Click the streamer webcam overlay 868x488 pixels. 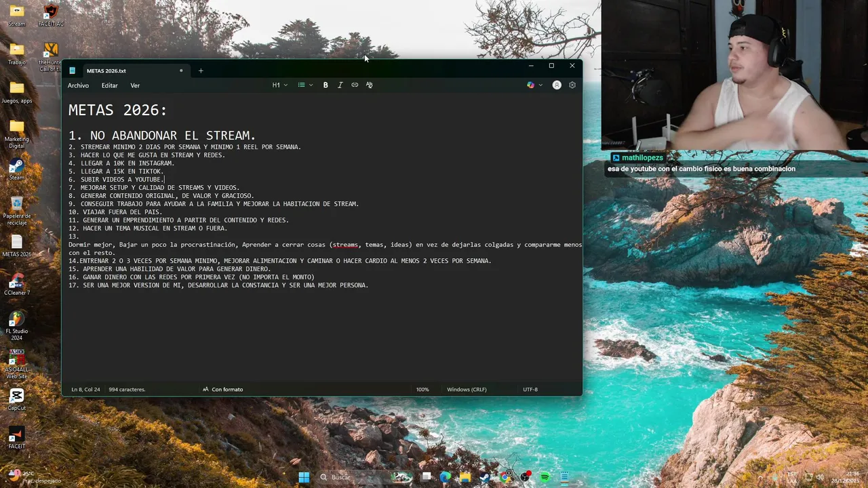pyautogui.click(x=734, y=75)
